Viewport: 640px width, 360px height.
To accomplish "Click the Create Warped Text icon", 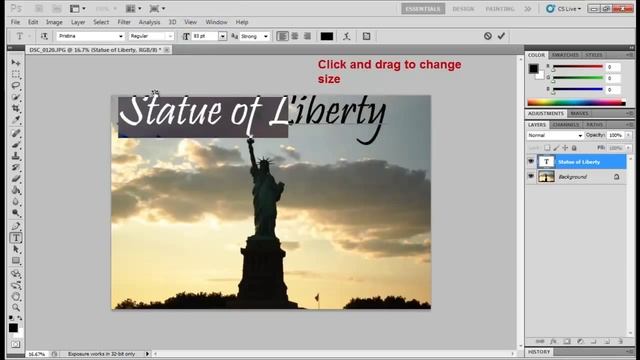I will pyautogui.click(x=347, y=36).
